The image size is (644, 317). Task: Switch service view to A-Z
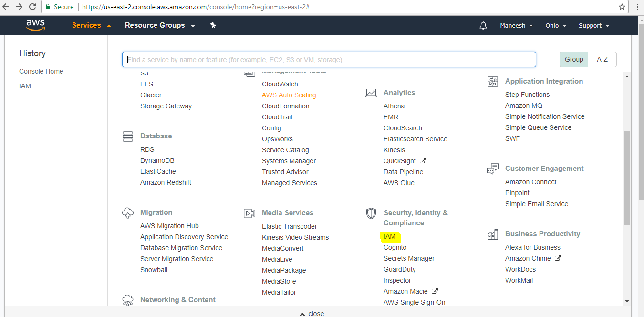(602, 59)
